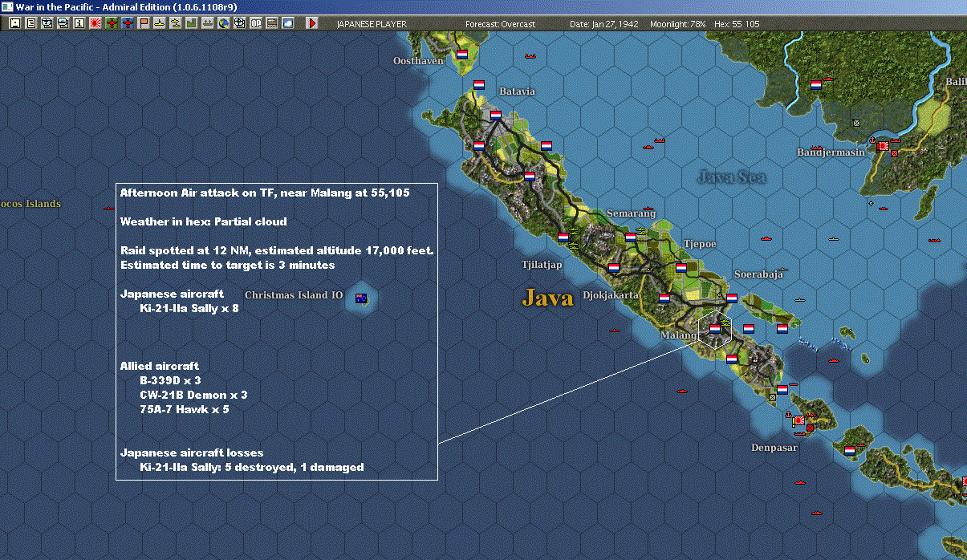The height and width of the screenshot is (560, 967).
Task: Click the single yellow ship toolbar icon
Action: (x=160, y=23)
